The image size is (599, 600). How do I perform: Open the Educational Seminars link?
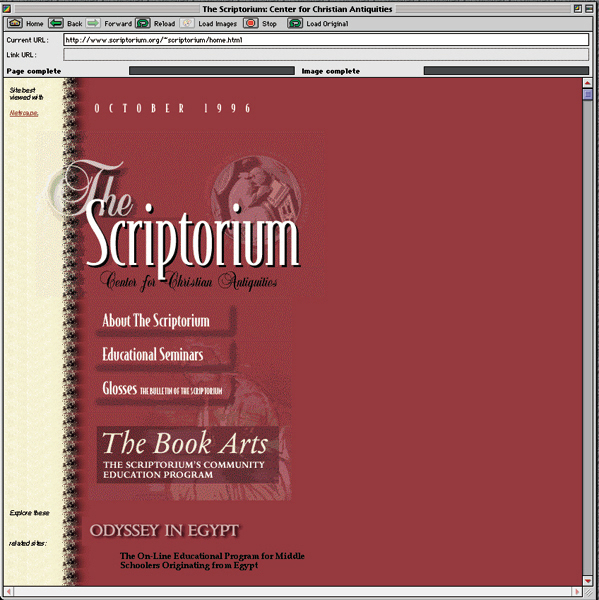[152, 354]
